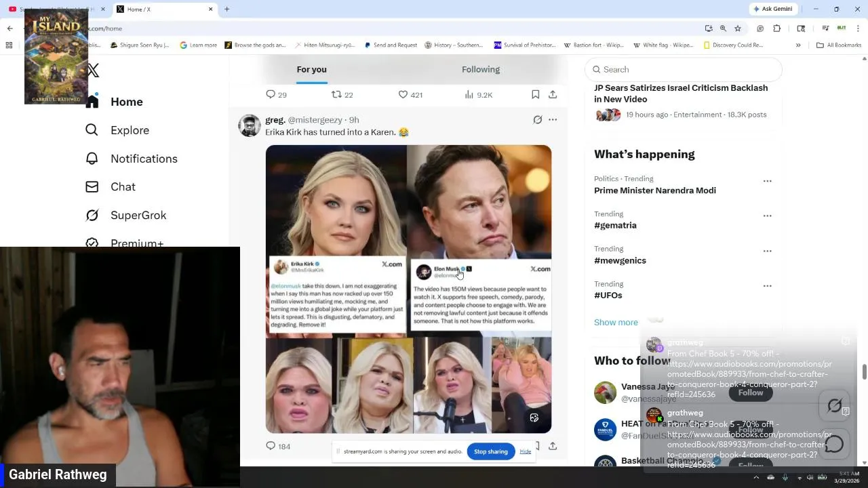Open the X logo home link
Screen dimensions: 868x488
93,70
